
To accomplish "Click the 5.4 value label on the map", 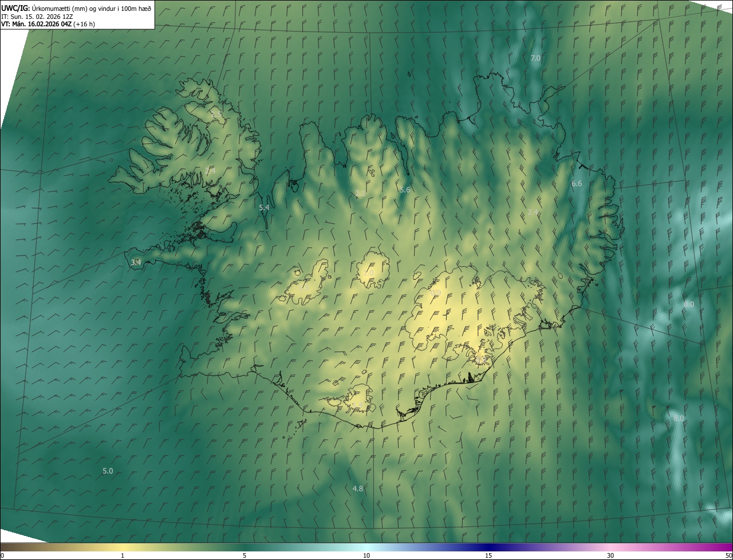I will coord(264,208).
